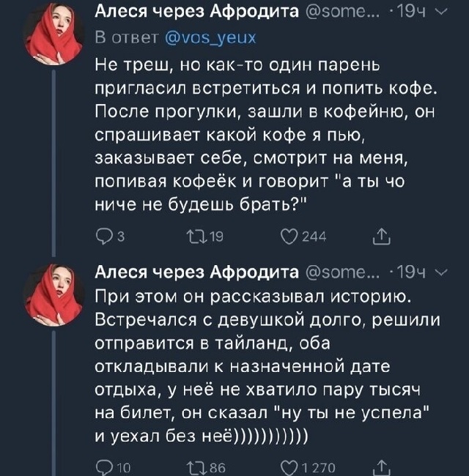469x476 pixels.
Task: Open second tweet author name Алеся через Афродита
Action: click(197, 272)
